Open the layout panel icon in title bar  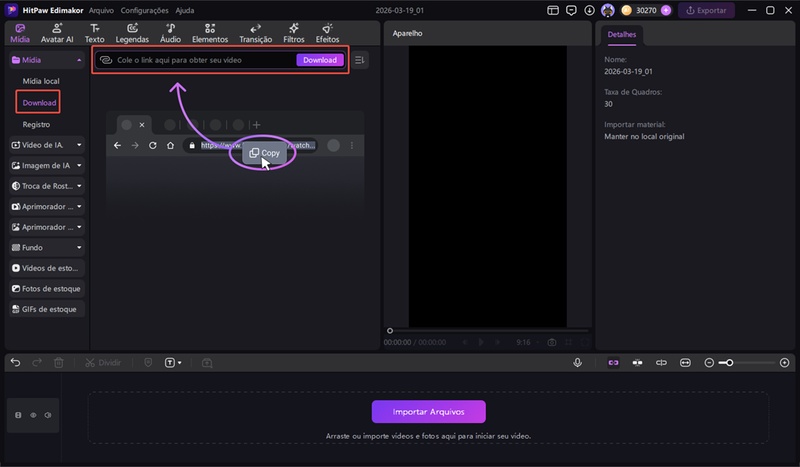pos(553,10)
